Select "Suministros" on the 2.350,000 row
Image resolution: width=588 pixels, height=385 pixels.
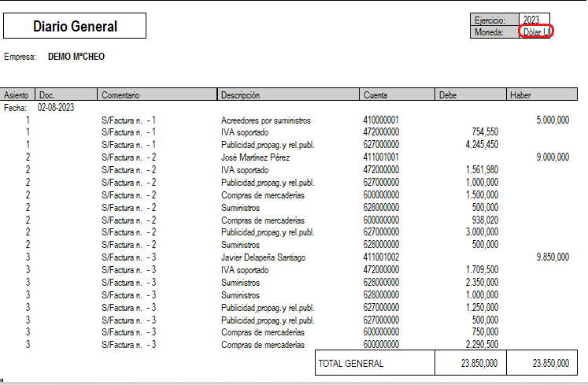click(x=240, y=283)
